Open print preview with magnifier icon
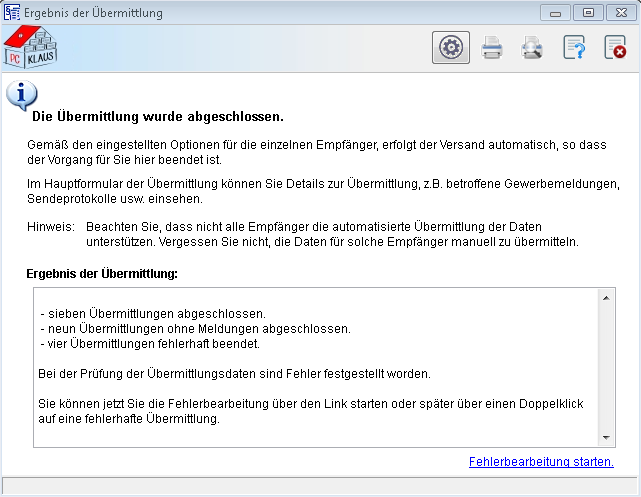This screenshot has height=497, width=641. pyautogui.click(x=532, y=48)
